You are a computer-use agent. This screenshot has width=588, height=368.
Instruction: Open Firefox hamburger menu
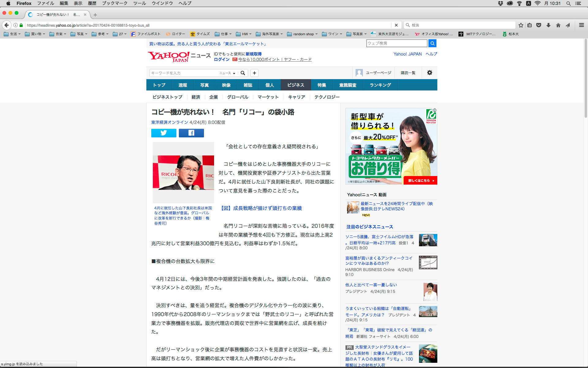pos(581,25)
